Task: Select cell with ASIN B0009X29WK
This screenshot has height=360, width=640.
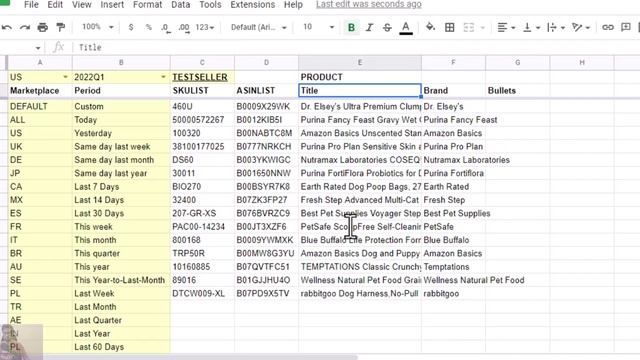Action: point(266,107)
